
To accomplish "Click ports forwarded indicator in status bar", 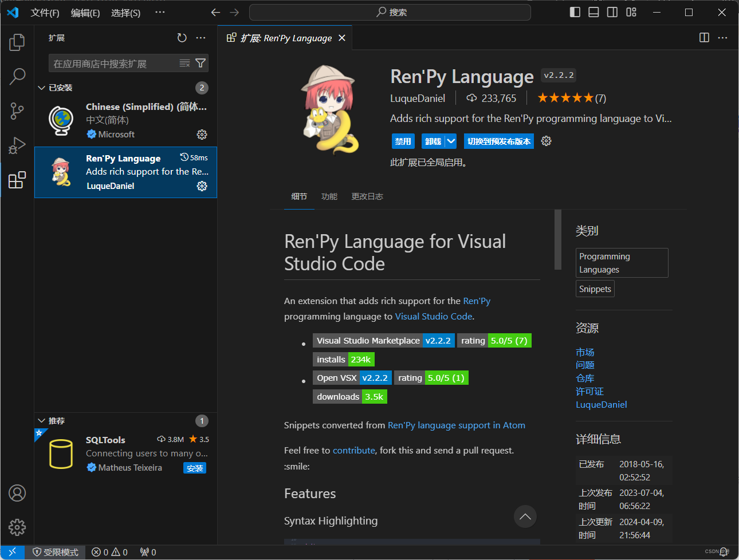I will [148, 552].
